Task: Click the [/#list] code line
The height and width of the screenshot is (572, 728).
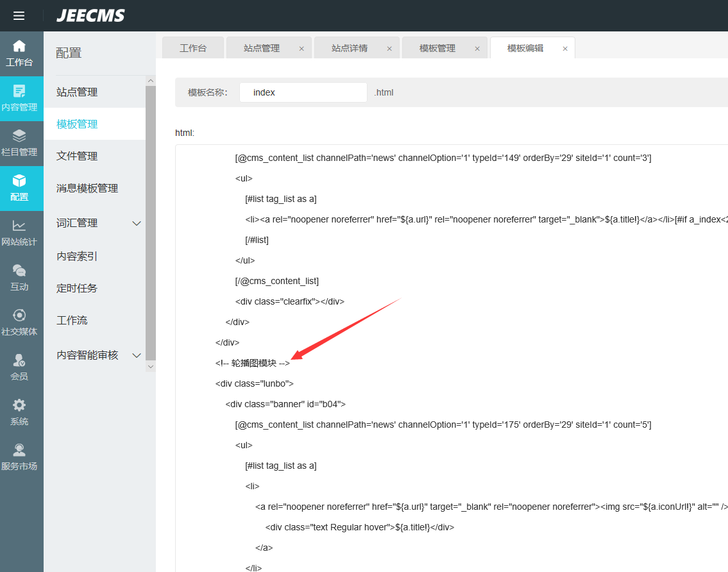Action: (257, 240)
